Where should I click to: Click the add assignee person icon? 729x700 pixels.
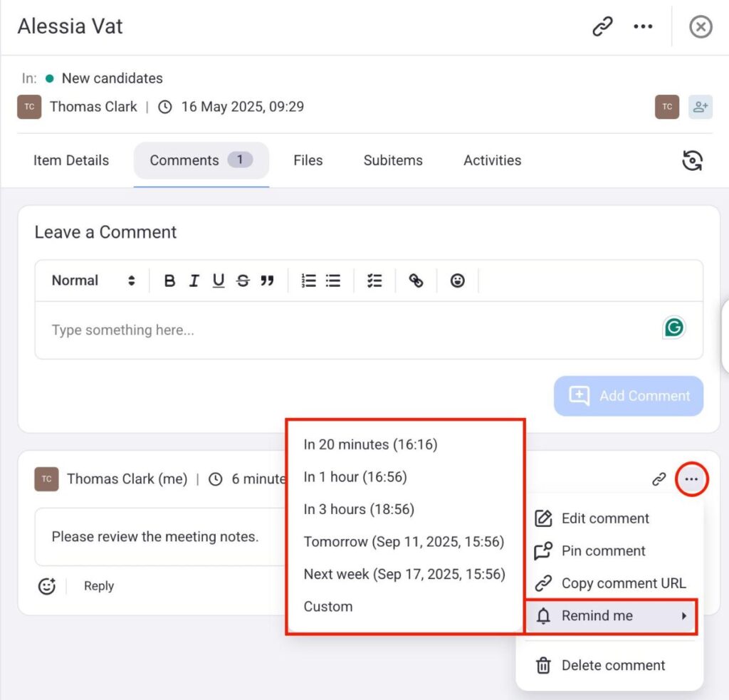coord(700,107)
